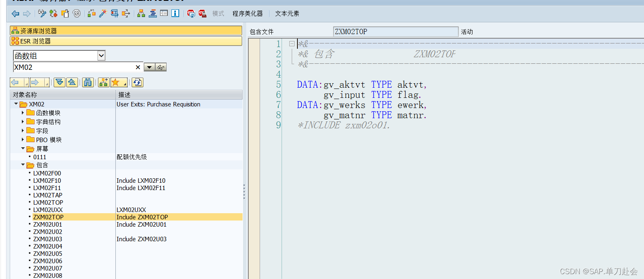Screen dimensions: 644x279
Task: Click the Refresh object list icon
Action: tap(138, 82)
